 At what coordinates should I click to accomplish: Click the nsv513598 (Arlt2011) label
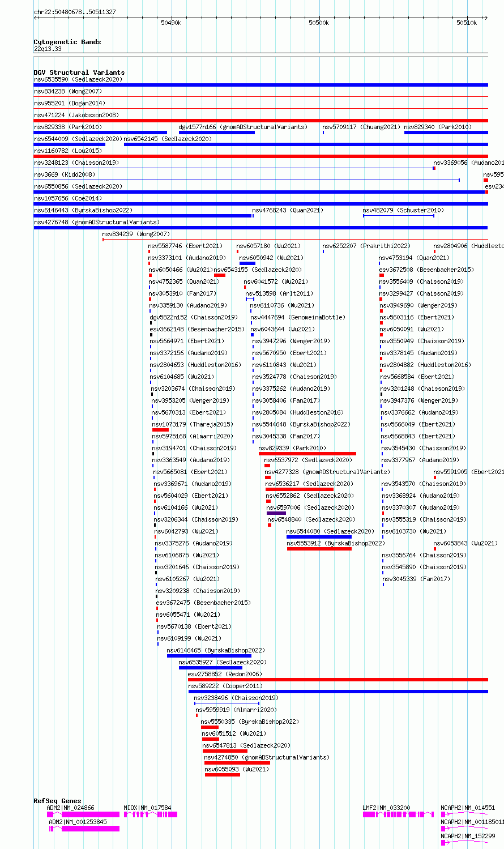coord(279,293)
